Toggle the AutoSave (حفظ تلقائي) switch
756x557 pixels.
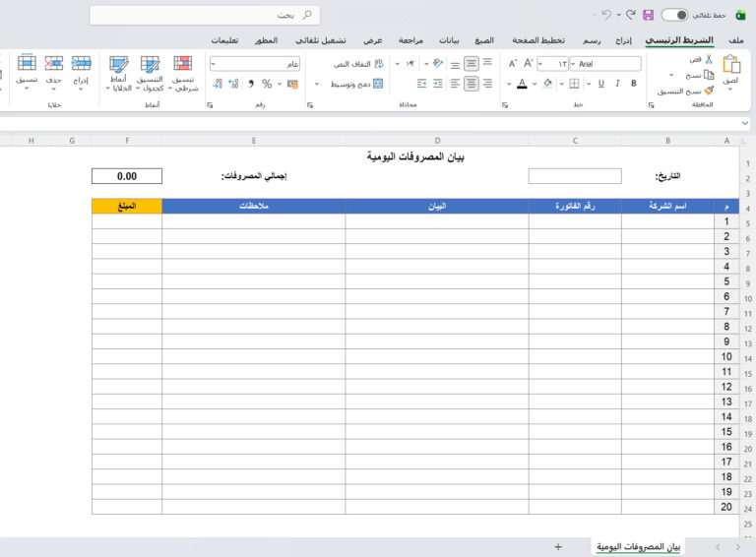pyautogui.click(x=675, y=15)
